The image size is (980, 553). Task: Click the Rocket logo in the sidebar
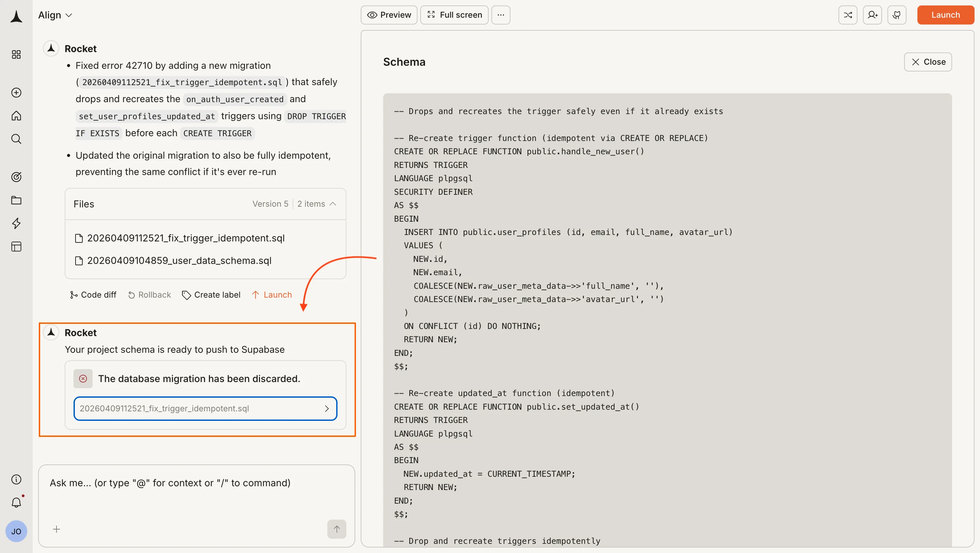coord(16,16)
